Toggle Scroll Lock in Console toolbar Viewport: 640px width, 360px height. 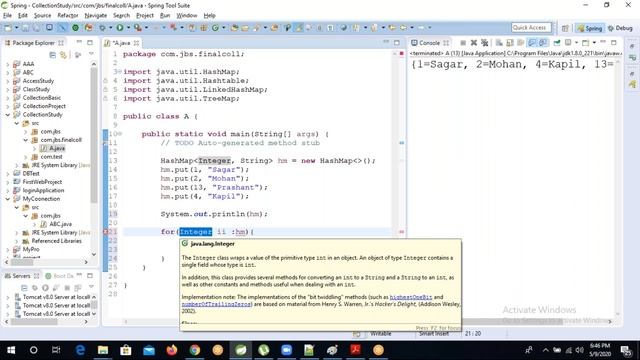[x=510, y=42]
